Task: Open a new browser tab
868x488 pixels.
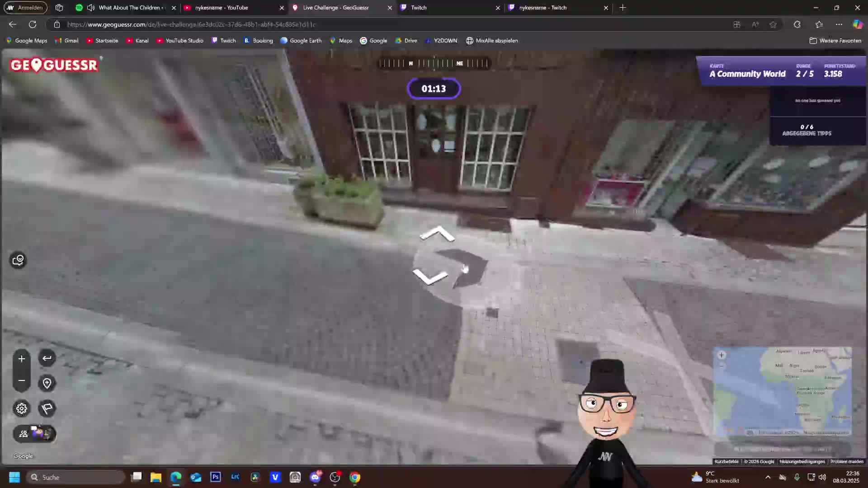Action: pos(623,8)
